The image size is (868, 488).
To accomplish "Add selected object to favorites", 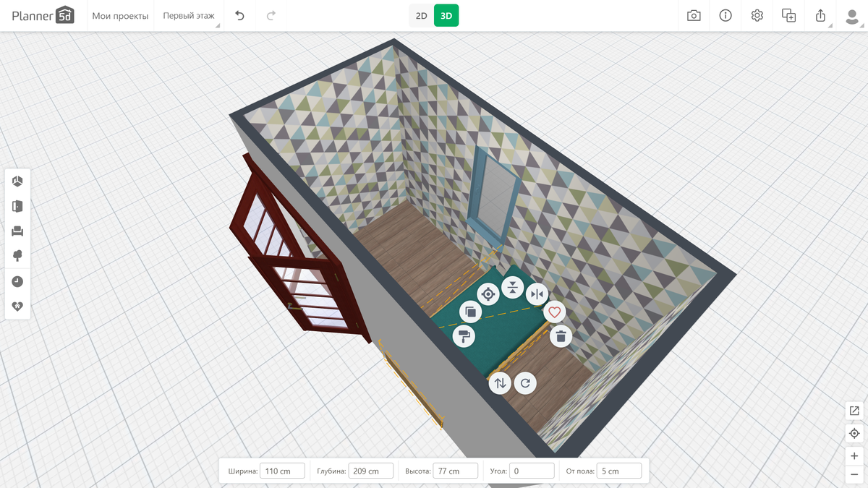I will pos(555,312).
